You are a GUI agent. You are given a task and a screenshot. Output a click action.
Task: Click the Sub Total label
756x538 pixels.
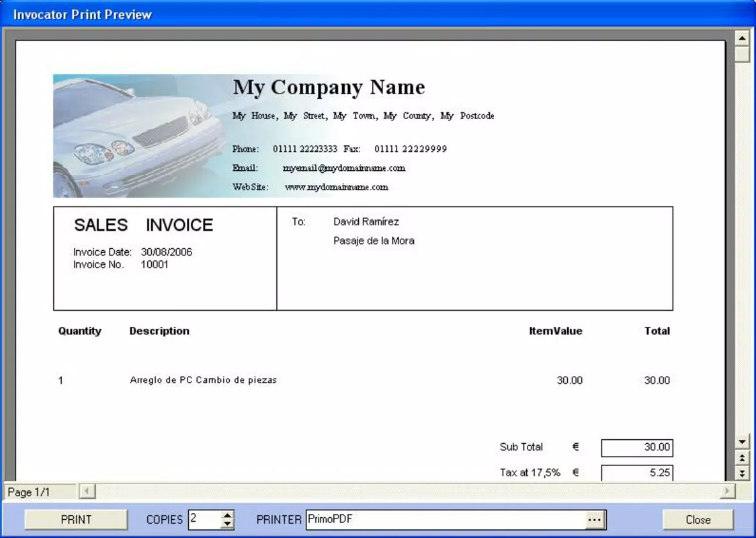[521, 447]
